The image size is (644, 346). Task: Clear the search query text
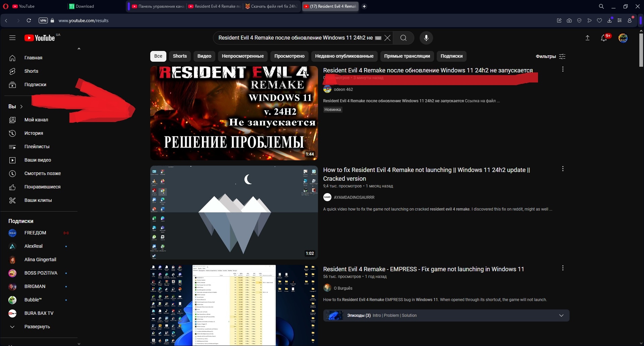click(387, 38)
